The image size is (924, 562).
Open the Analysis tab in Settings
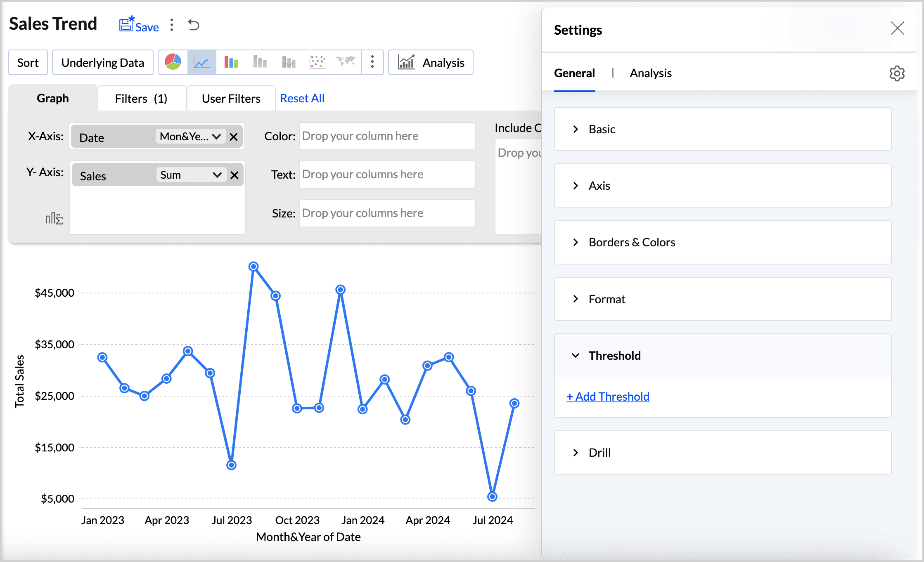650,73
